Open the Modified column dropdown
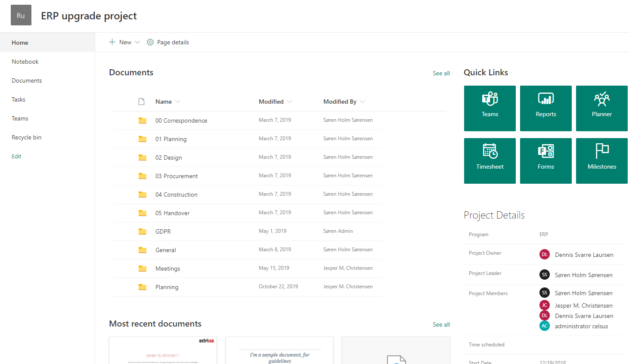The image size is (629, 364). pyautogui.click(x=290, y=102)
